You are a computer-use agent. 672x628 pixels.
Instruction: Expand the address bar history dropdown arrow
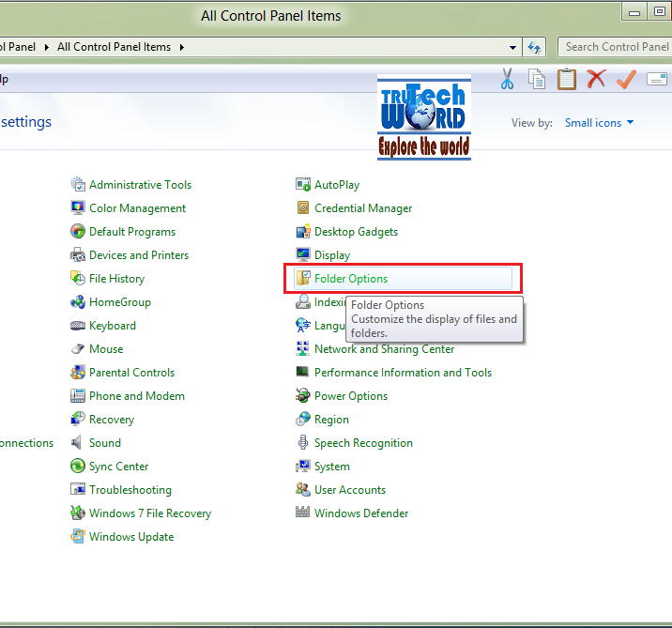[x=512, y=47]
